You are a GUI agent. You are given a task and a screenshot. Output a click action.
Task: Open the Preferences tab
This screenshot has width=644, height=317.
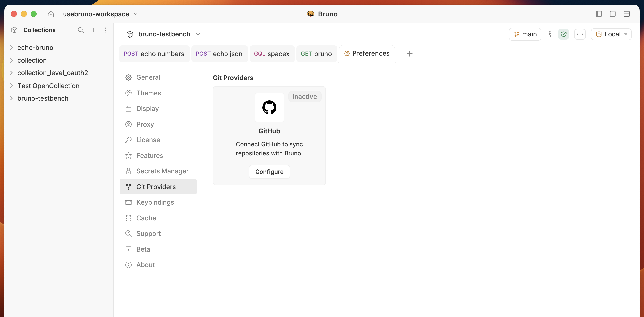367,53
